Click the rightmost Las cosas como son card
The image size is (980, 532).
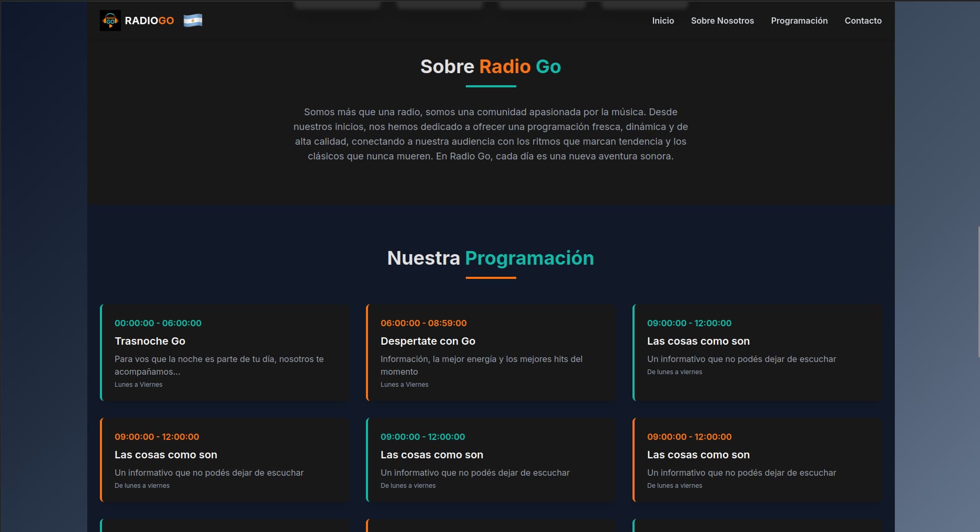(757, 459)
